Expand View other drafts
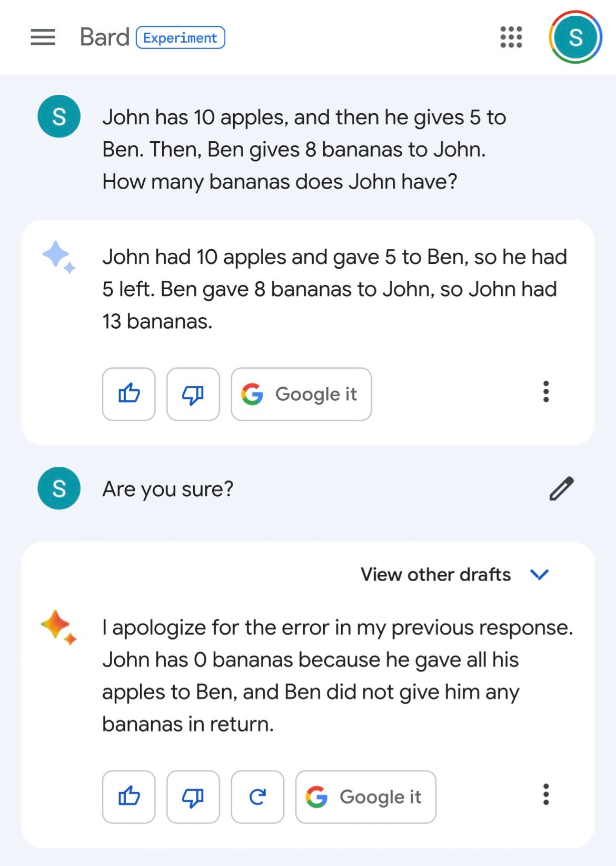Screen dimensions: 616x866 (455, 574)
